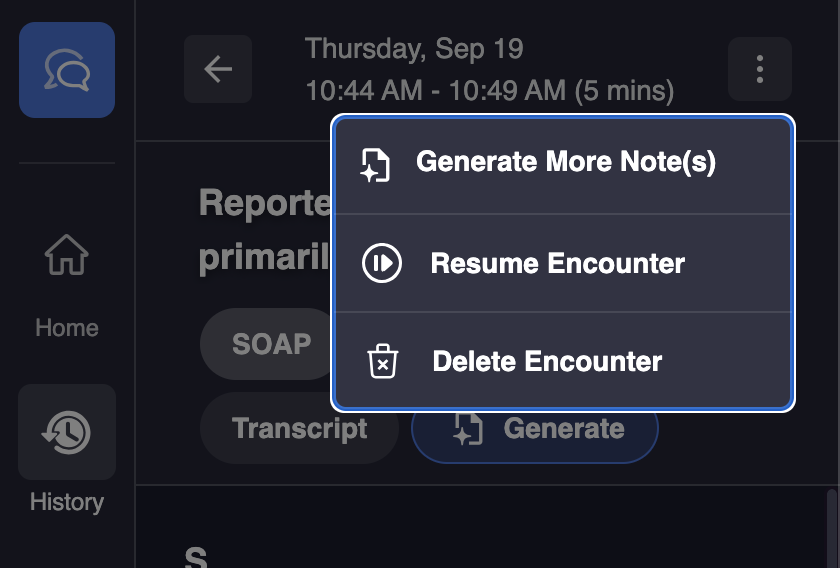Go back using the left arrow

pos(218,69)
